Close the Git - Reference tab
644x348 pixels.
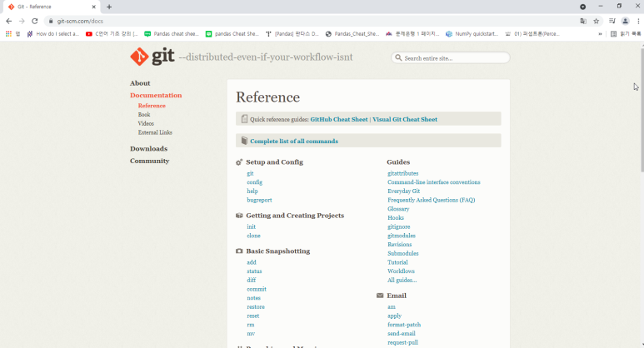93,7
